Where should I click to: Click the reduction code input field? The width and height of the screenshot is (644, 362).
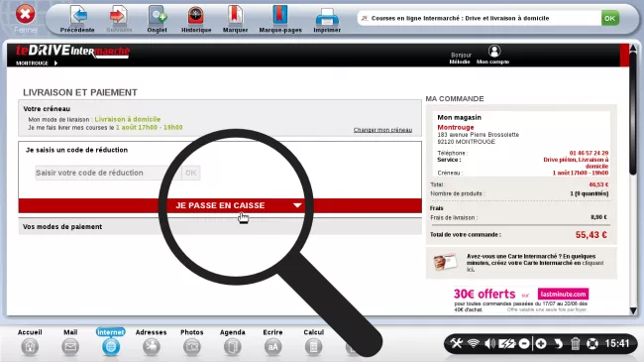pos(108,173)
